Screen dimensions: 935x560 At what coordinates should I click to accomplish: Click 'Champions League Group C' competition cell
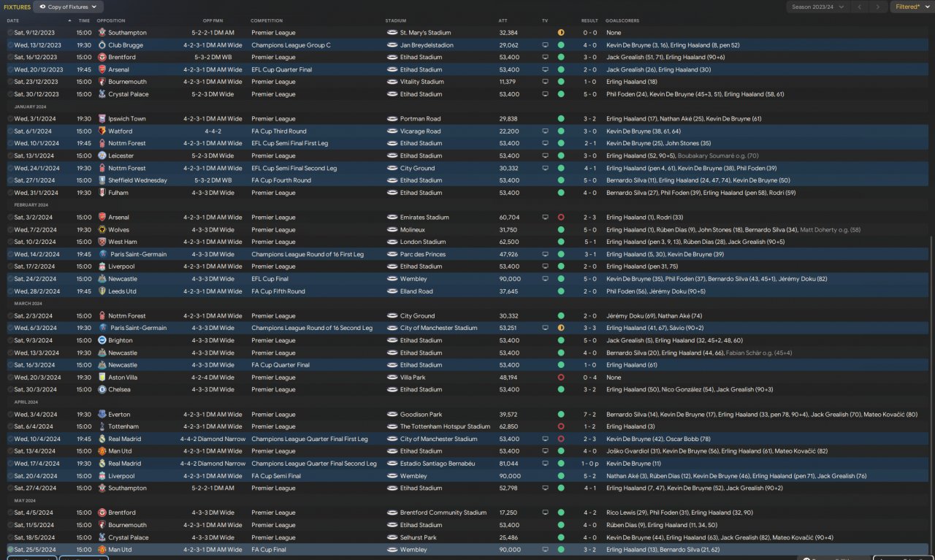[x=291, y=45]
